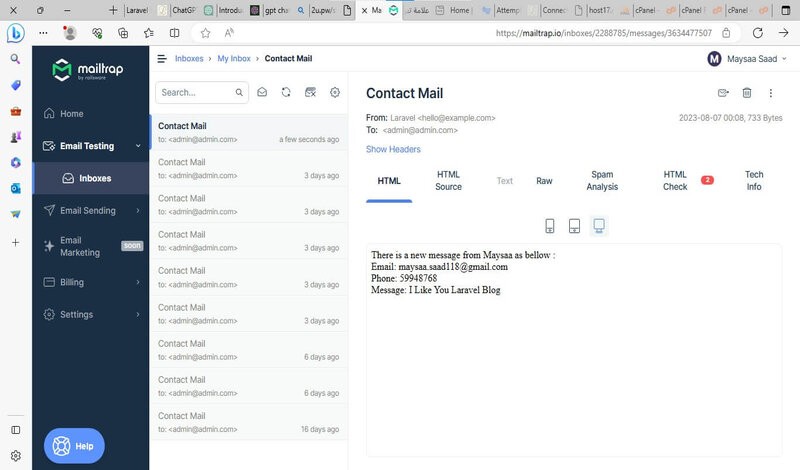Open the browser three-dot settings menu
This screenshot has width=800, height=470.
(x=43, y=33)
